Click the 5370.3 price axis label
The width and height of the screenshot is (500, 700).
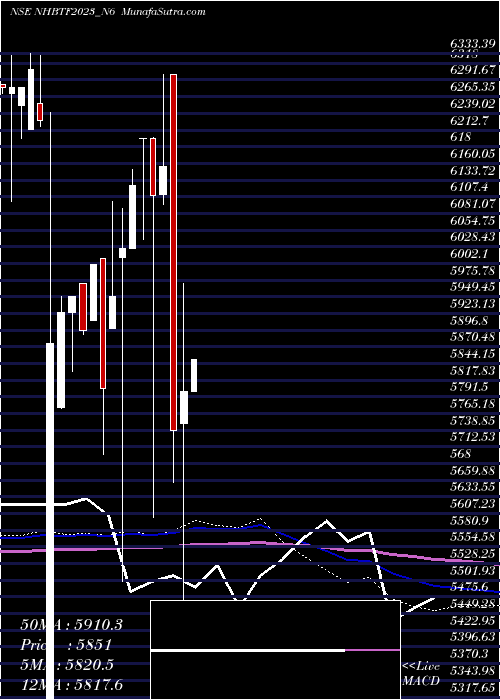click(x=469, y=654)
